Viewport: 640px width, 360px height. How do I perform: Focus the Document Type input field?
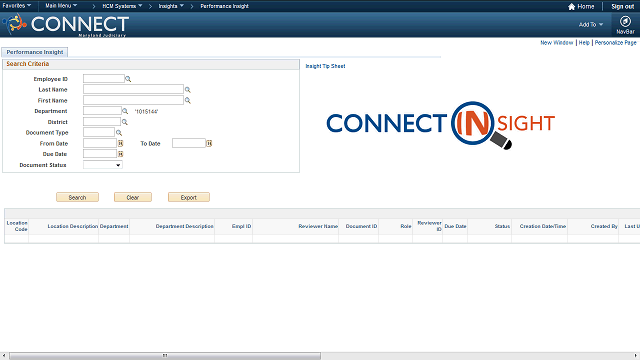pyautogui.click(x=99, y=132)
